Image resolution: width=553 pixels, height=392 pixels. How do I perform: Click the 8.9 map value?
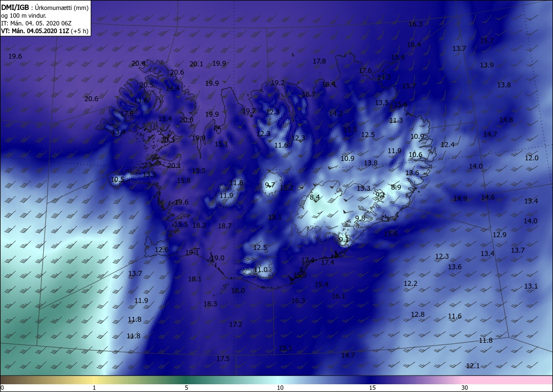[x=396, y=187]
